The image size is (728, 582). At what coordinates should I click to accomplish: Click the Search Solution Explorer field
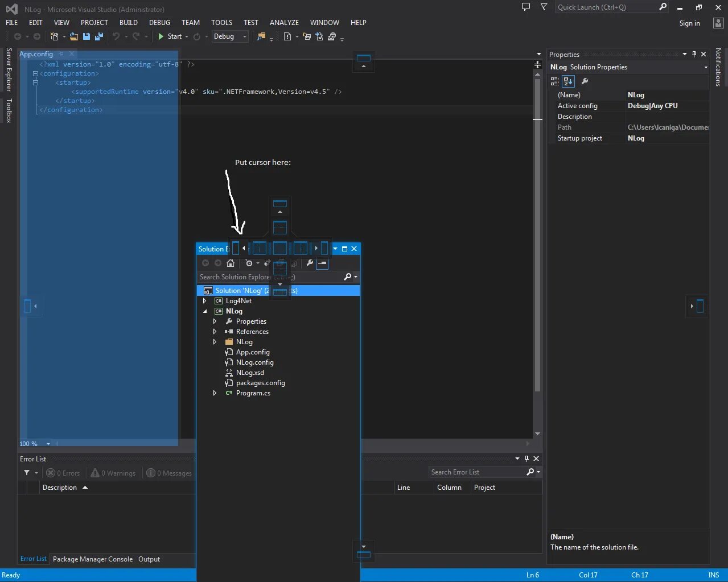coord(270,277)
